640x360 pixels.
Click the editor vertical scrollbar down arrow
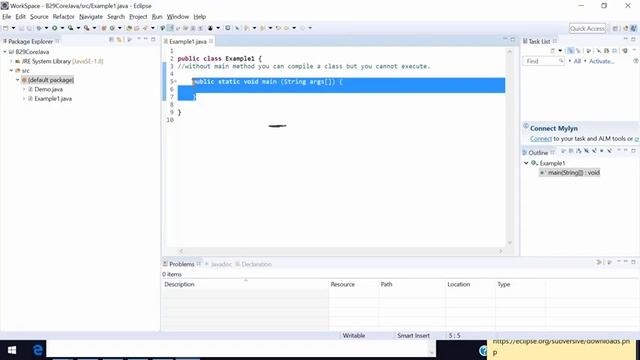click(x=509, y=242)
